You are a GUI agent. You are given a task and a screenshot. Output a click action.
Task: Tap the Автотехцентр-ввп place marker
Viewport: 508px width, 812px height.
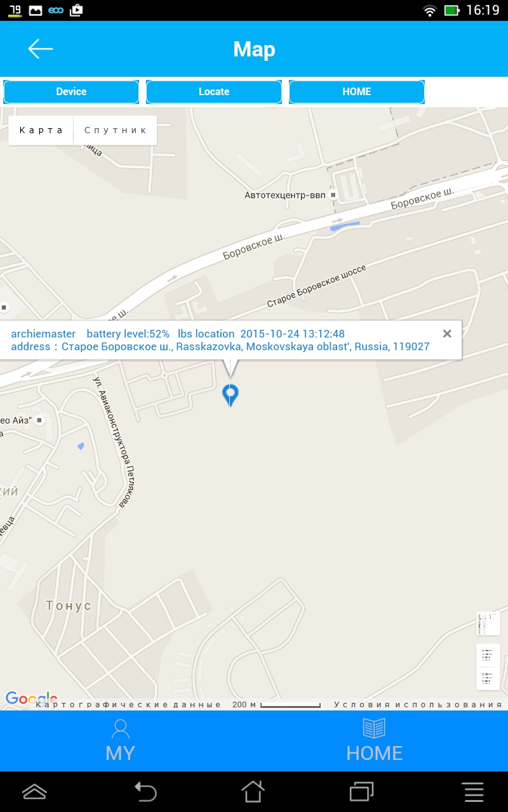pos(333,195)
